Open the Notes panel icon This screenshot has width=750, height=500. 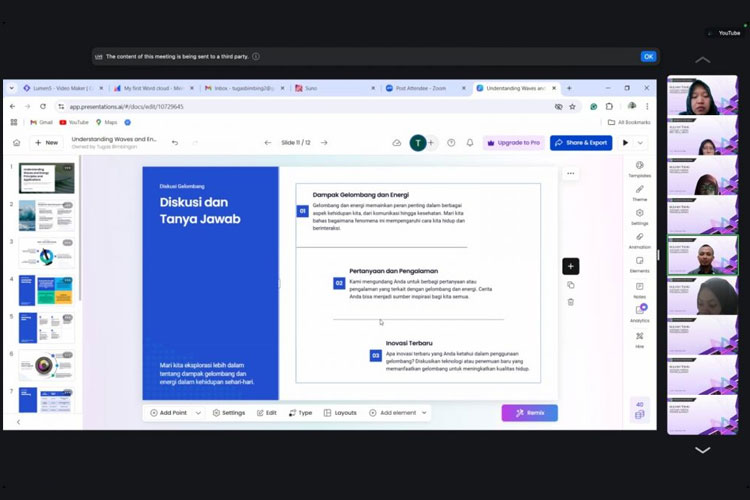[640, 289]
